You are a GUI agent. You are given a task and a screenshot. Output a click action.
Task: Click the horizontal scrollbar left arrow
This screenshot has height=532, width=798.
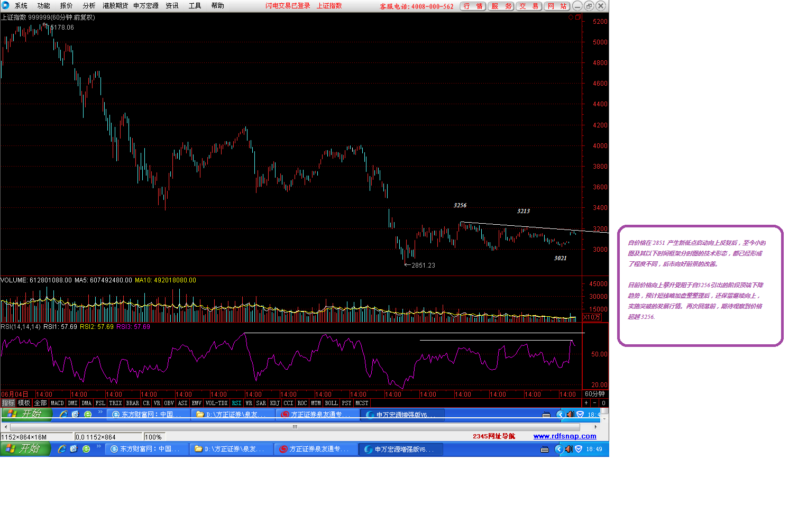[x=5, y=427]
